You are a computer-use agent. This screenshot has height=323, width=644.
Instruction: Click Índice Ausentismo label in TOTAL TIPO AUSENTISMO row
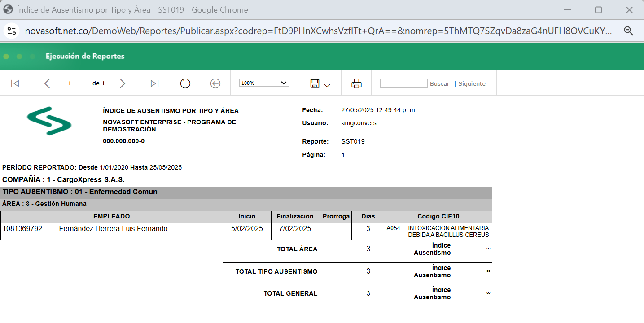(432, 271)
